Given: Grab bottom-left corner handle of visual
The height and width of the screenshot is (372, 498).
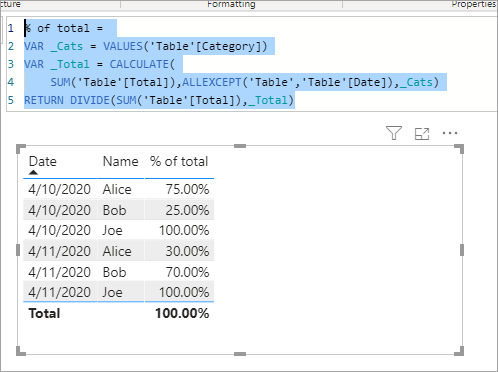Looking at the screenshot, I should pos(21,351).
